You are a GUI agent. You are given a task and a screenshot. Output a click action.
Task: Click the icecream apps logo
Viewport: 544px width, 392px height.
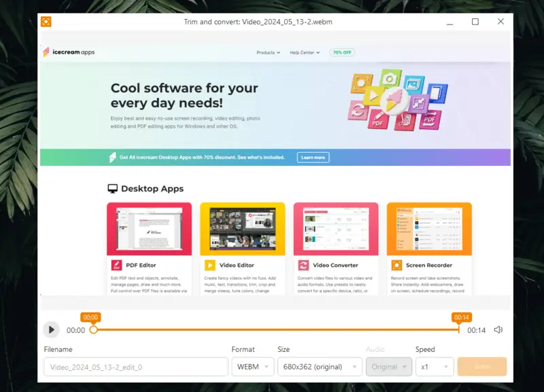pyautogui.click(x=69, y=52)
